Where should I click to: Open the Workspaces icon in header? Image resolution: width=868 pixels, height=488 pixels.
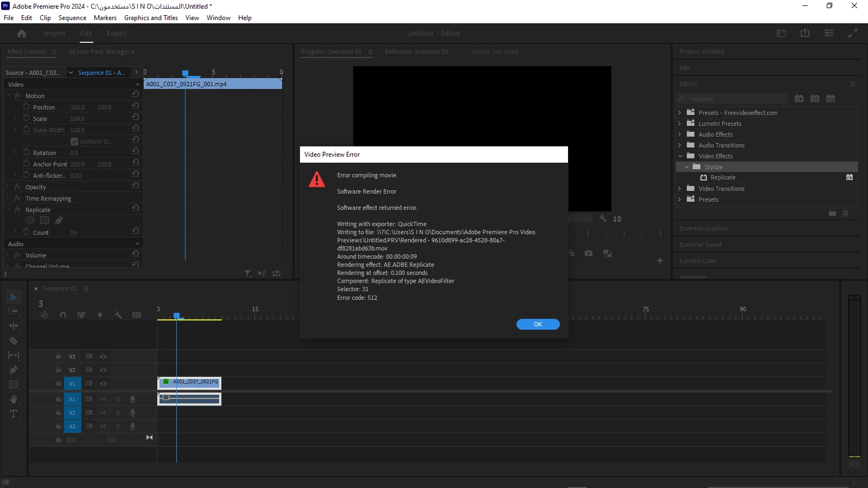[x=829, y=33]
